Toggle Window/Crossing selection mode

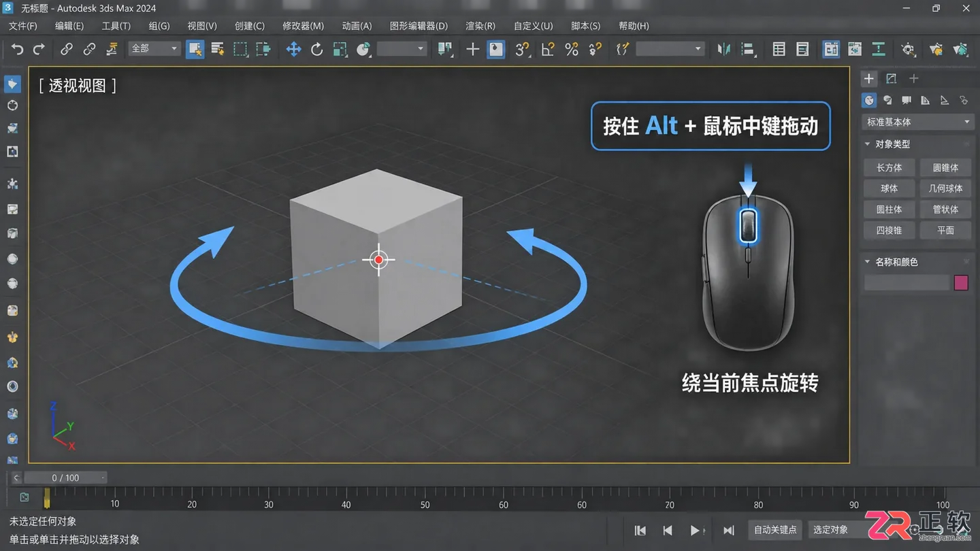tap(263, 49)
